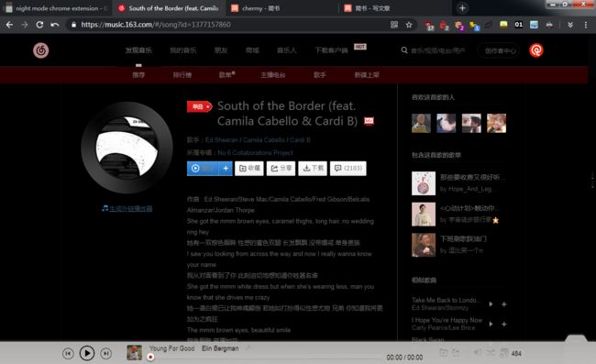Viewport: 596px width, 364px height.
Task: Expand hidden extensions with double chevron
Action: [570, 25]
